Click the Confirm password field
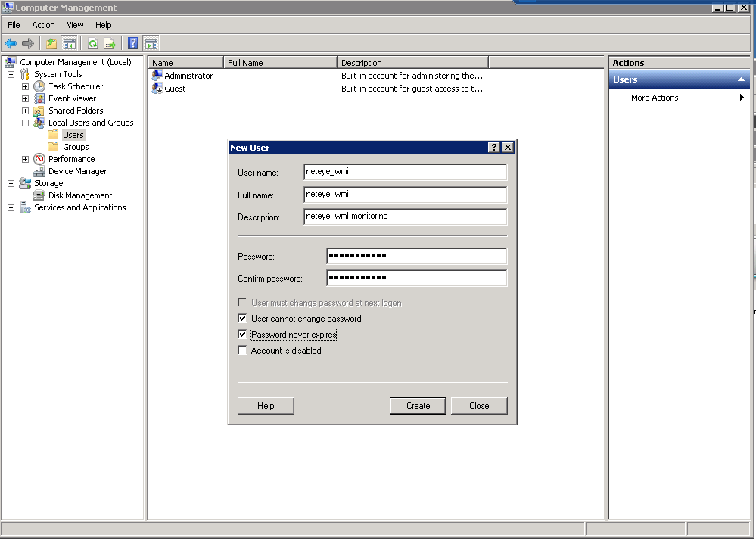Viewport: 756px width, 539px height. tap(416, 278)
